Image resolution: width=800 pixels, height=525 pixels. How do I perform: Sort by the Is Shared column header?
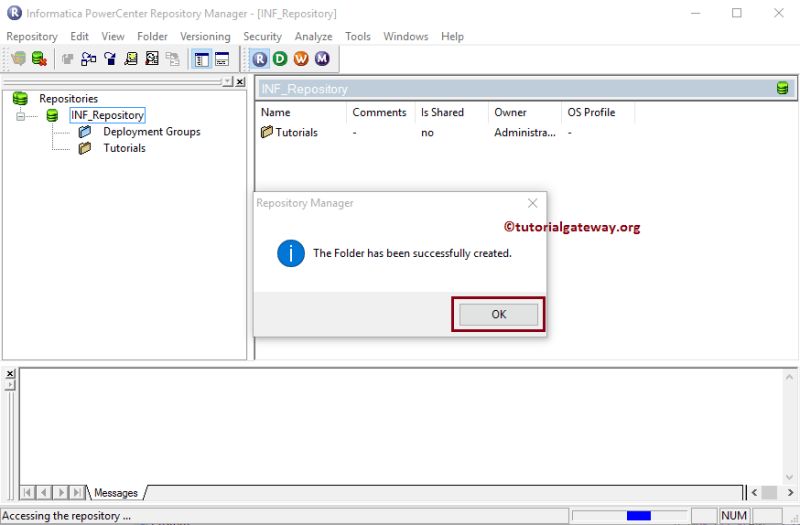coord(451,112)
